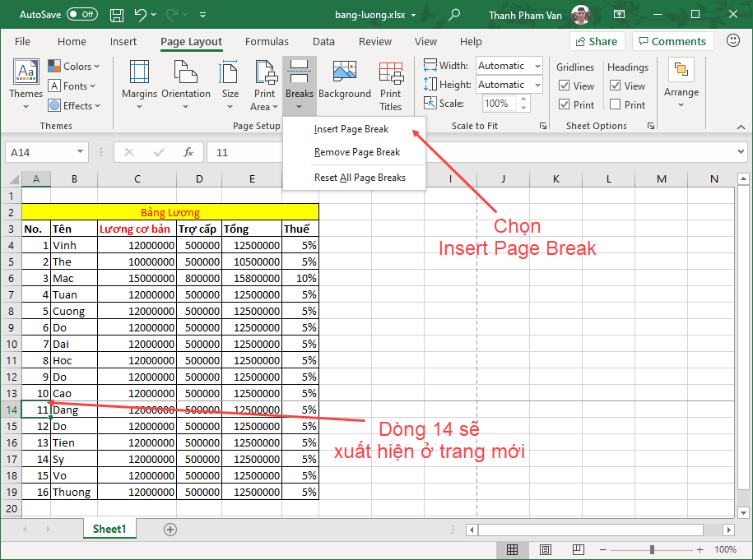Expand the formula bar

pos(741,151)
